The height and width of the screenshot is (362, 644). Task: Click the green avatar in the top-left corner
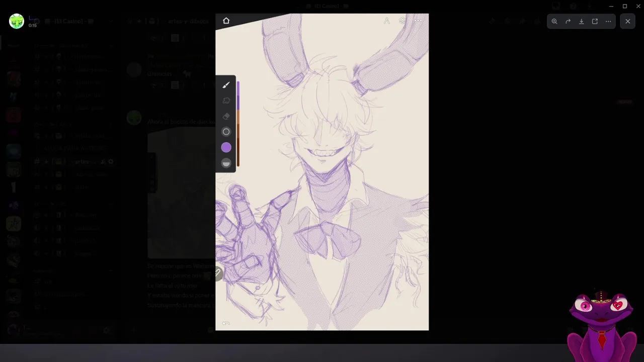(x=17, y=21)
